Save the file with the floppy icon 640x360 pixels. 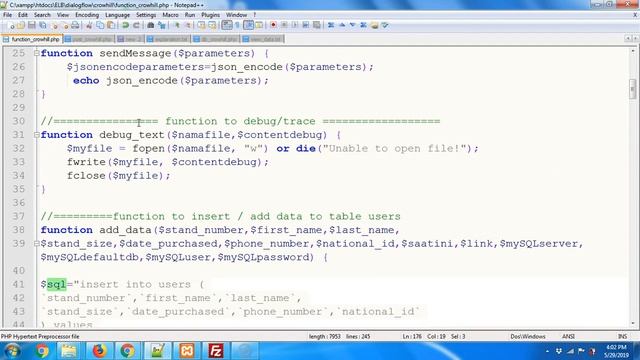point(31,25)
